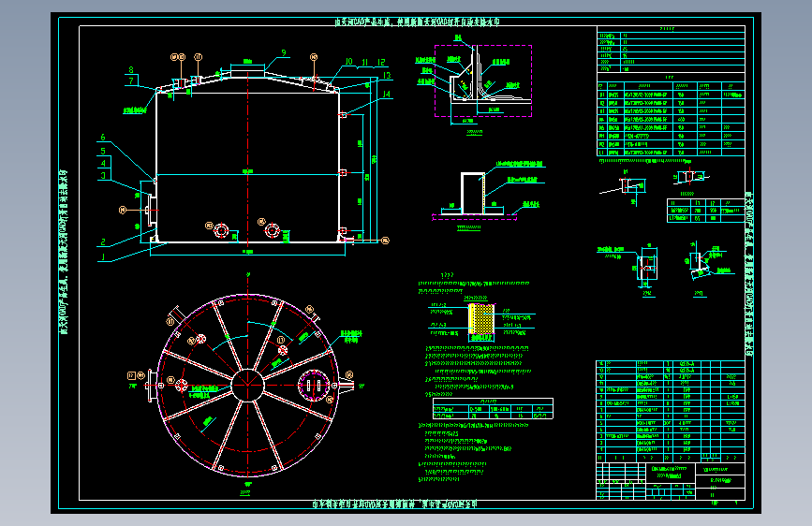Click callout number 14 on right side
The width and height of the screenshot is (812, 526).
pyautogui.click(x=386, y=95)
